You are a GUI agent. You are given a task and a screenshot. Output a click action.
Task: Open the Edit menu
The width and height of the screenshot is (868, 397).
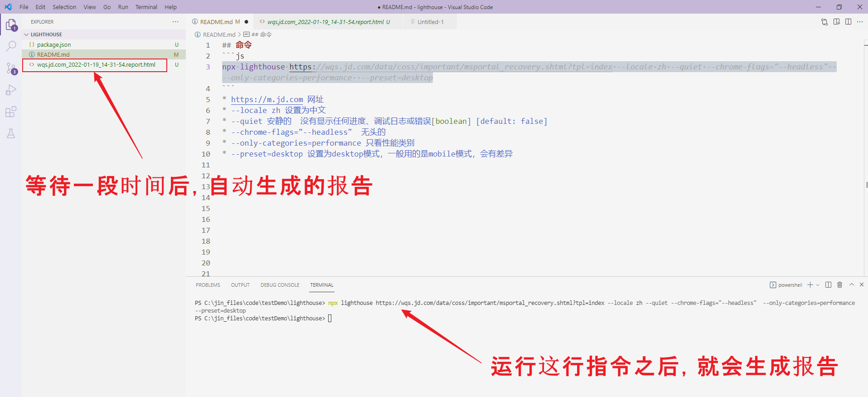tap(40, 7)
